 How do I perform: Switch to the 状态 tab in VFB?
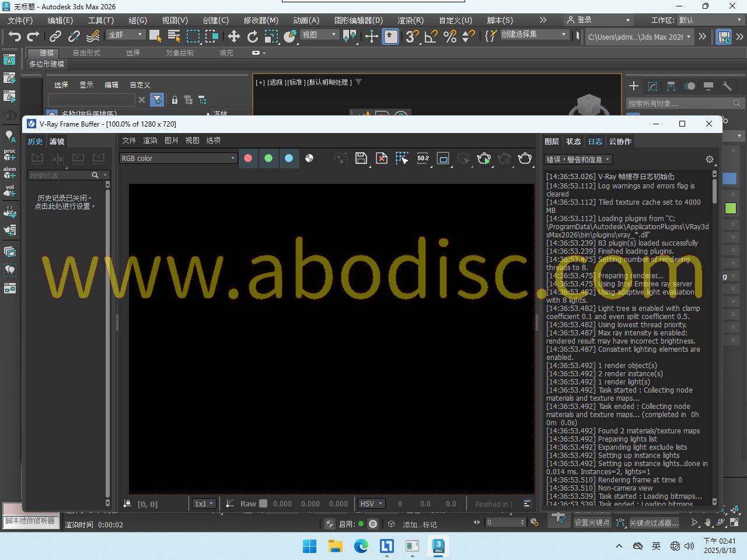(573, 141)
